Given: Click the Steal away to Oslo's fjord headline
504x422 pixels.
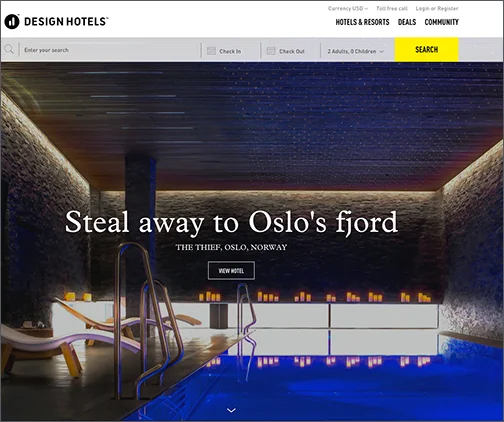Looking at the screenshot, I should coord(231,223).
